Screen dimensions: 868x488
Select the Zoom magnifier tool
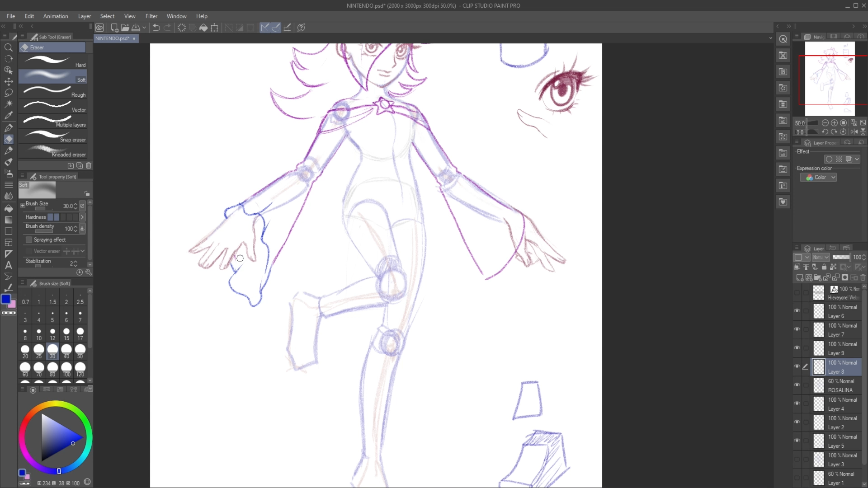pyautogui.click(x=8, y=47)
